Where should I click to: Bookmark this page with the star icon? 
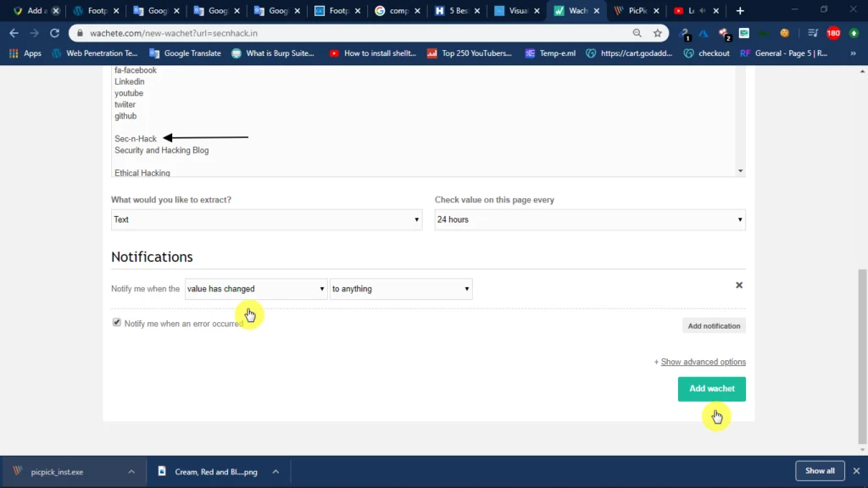coord(657,33)
